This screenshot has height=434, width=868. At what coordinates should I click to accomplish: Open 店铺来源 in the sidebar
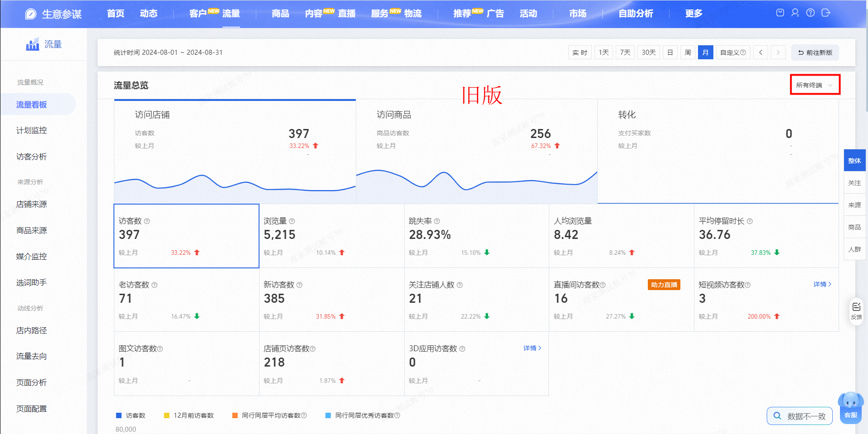tap(32, 205)
